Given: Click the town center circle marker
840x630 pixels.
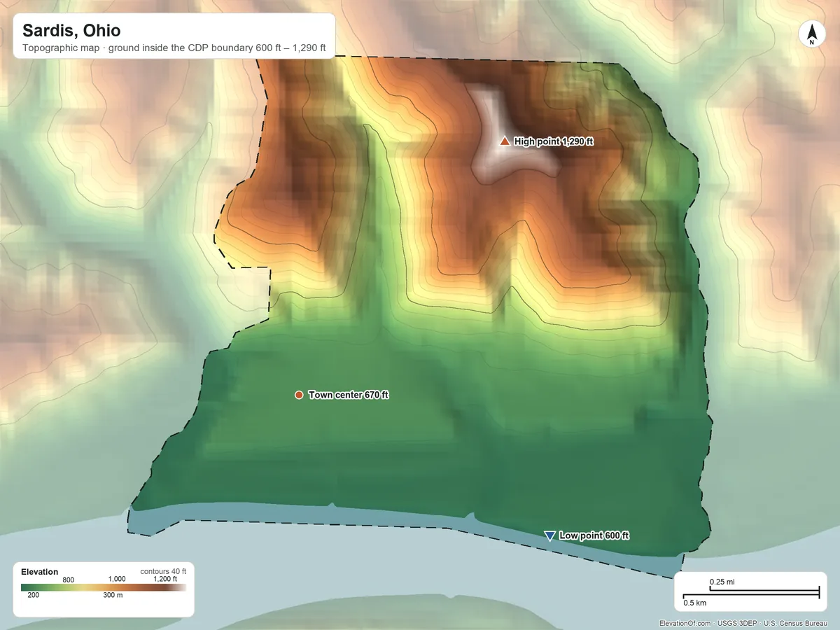Looking at the screenshot, I should click(x=299, y=395).
